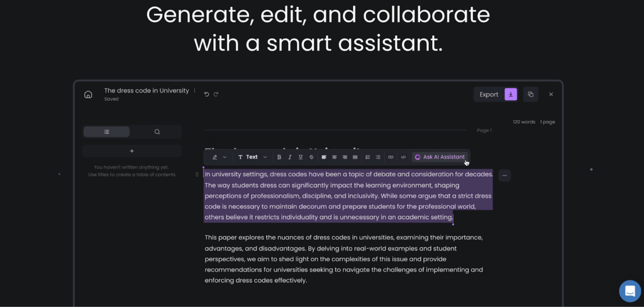Image resolution: width=644 pixels, height=307 pixels.
Task: Click the highlighted paragraph starting 'In university settings'
Action: tap(348, 196)
